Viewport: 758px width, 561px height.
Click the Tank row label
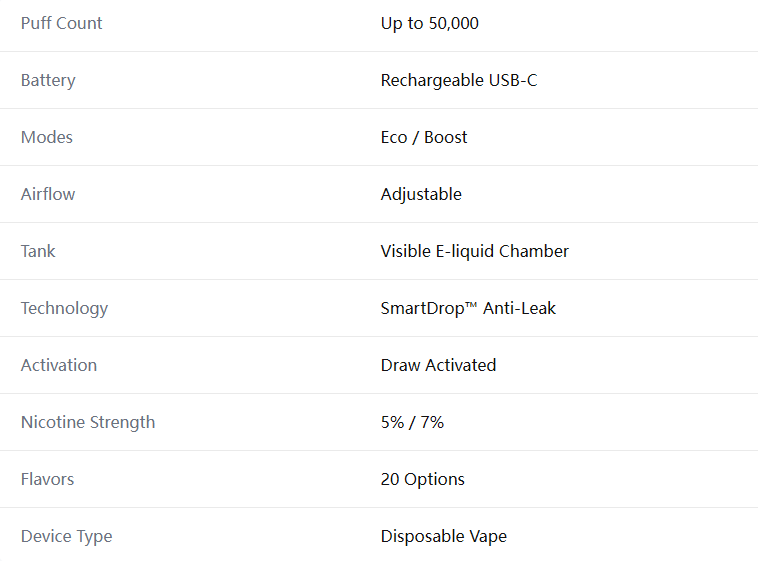coord(38,251)
